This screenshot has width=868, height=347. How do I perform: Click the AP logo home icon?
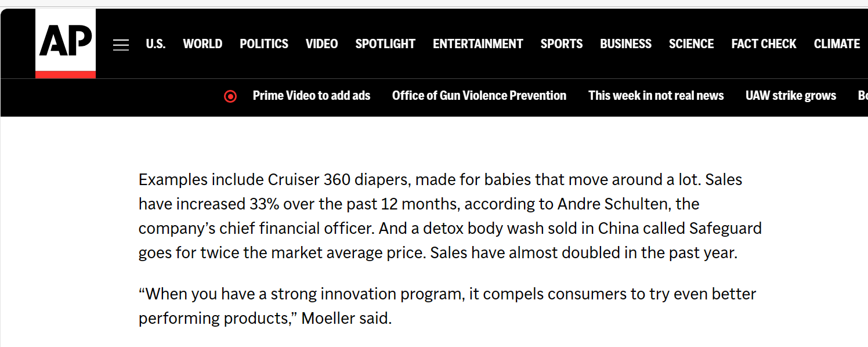(x=66, y=44)
